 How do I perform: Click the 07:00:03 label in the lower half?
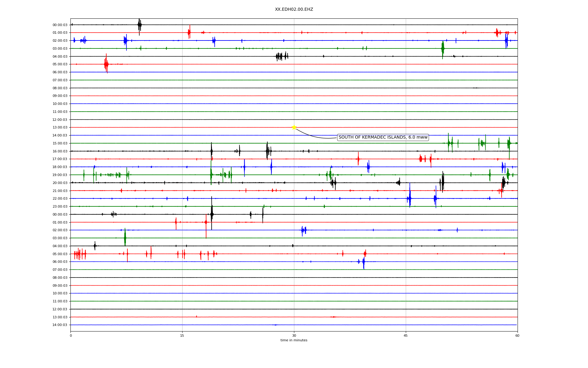coord(60,270)
